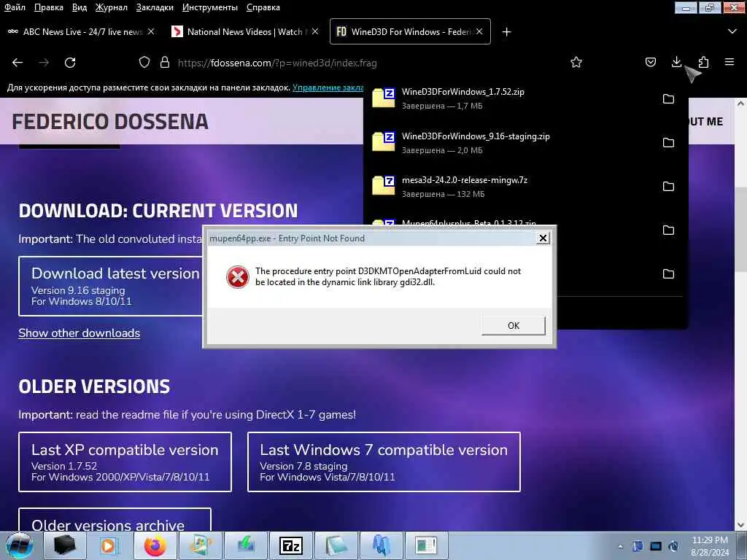
Task: Open the Windows Start menu
Action: click(20, 545)
